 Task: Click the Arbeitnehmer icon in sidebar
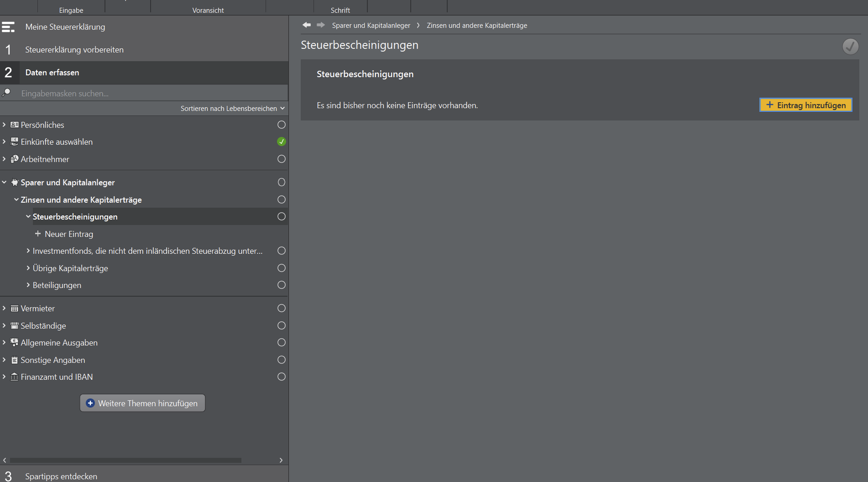15,159
